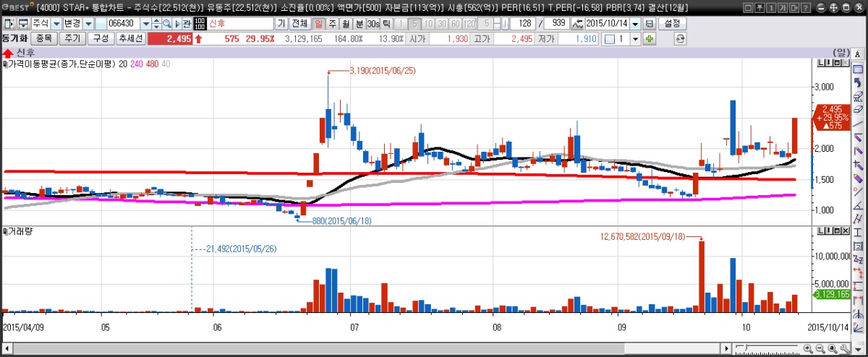Click the interval 5 stepper arrows
This screenshot has height=357, width=868.
tap(498, 23)
